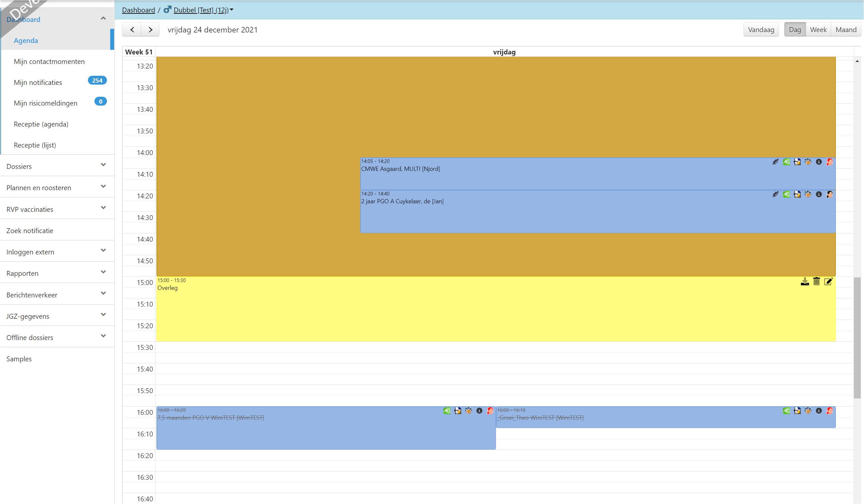Edit the Overleg event with pencil icon
The image size is (864, 504).
point(828,281)
